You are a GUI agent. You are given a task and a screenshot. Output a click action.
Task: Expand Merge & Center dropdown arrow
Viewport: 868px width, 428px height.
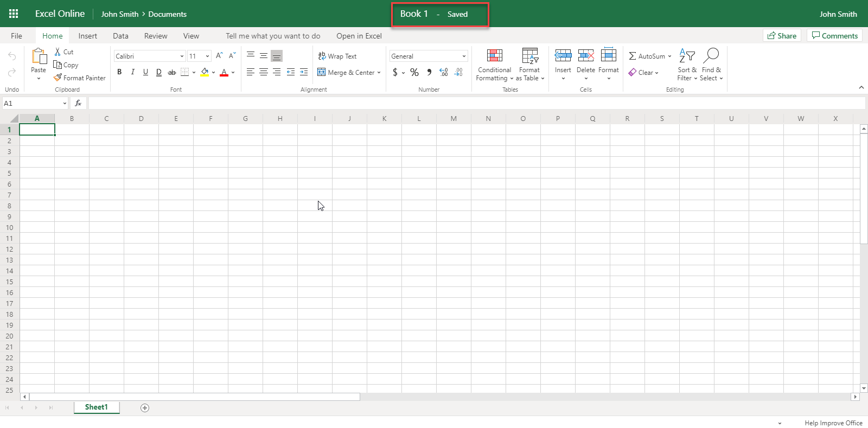379,72
